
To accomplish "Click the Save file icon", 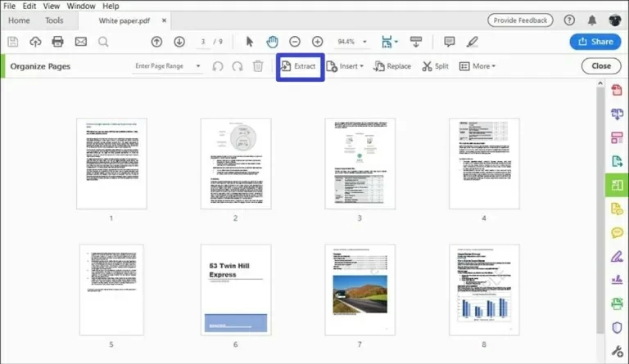I will (x=13, y=42).
